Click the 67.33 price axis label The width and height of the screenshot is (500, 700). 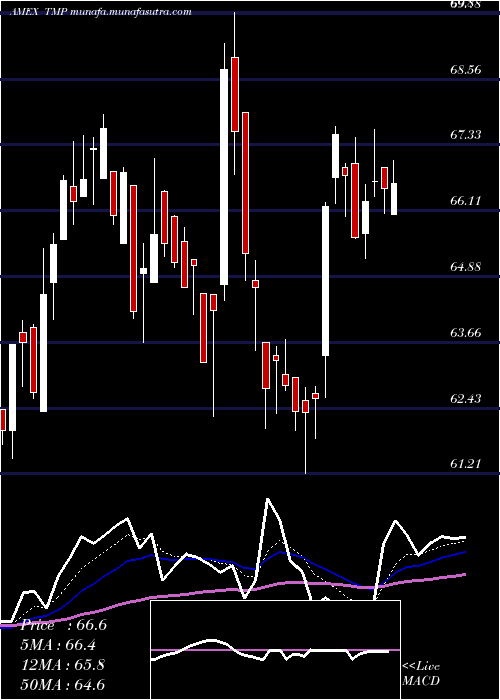point(466,134)
